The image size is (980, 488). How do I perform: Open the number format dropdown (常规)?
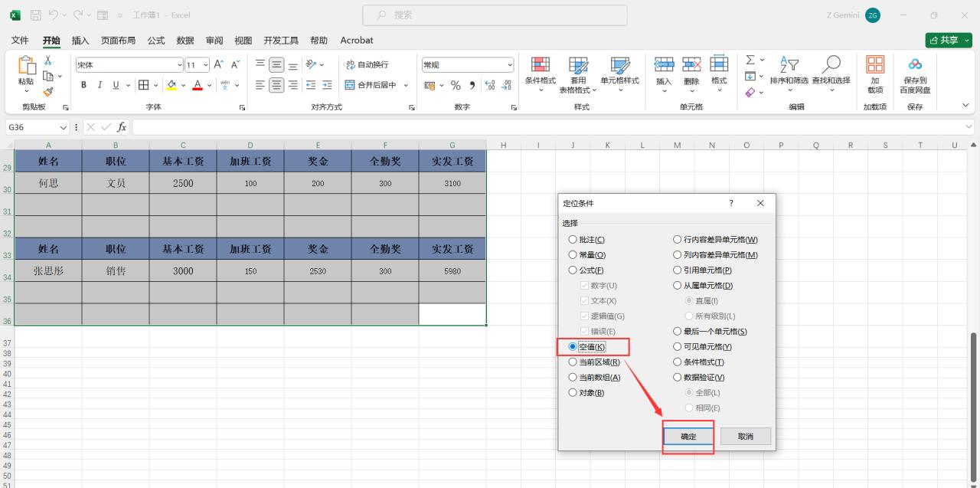(x=511, y=65)
